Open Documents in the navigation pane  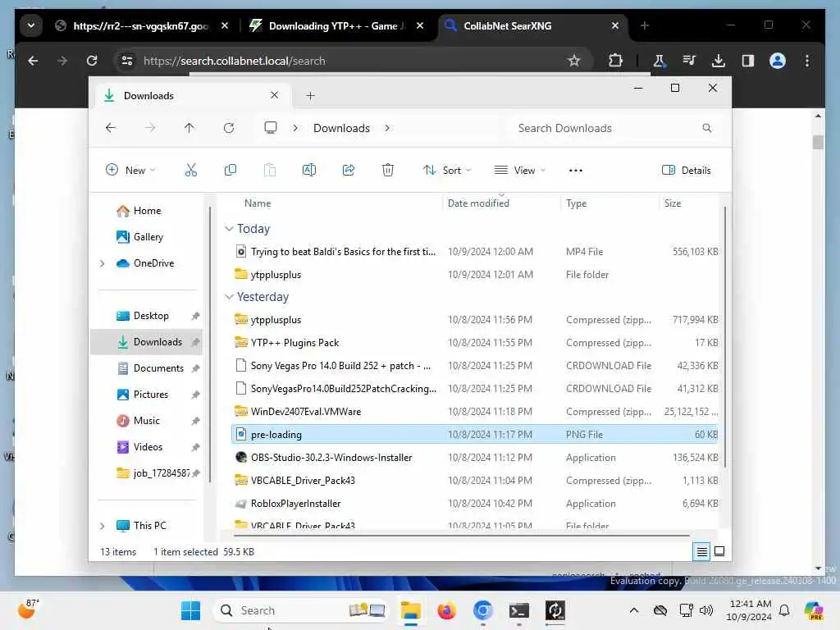coord(158,368)
